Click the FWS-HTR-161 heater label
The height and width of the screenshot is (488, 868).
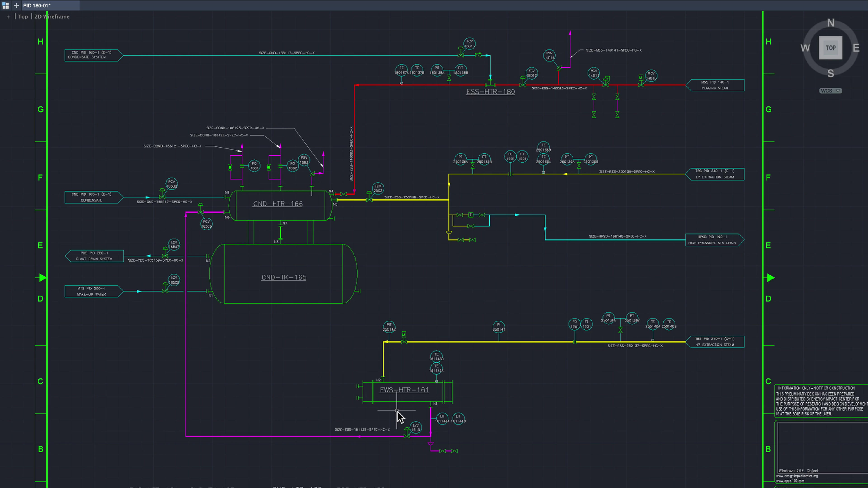(x=404, y=390)
